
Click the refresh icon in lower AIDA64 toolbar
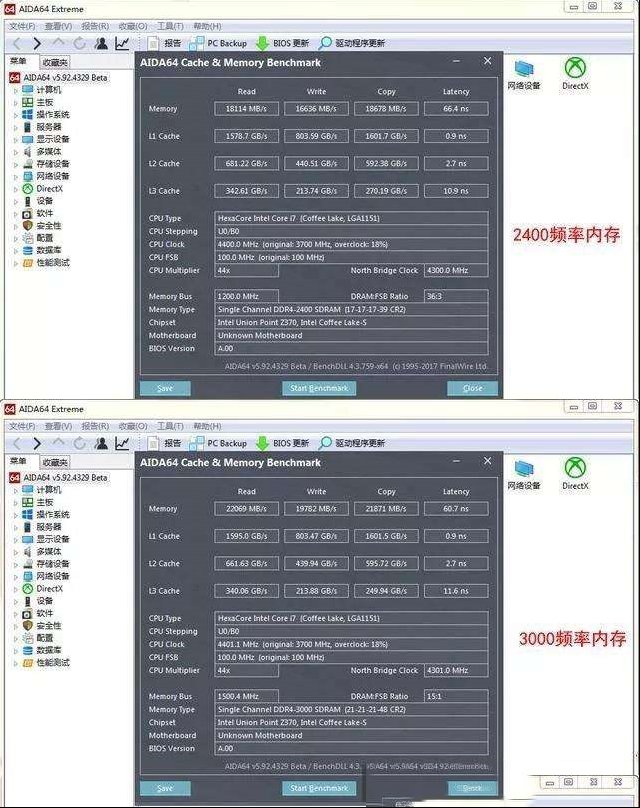coord(79,443)
